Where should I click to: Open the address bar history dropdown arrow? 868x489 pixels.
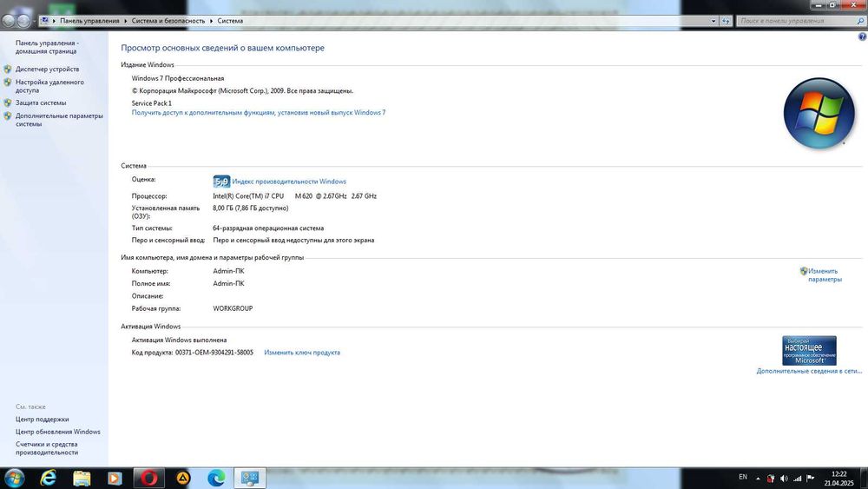tap(713, 21)
